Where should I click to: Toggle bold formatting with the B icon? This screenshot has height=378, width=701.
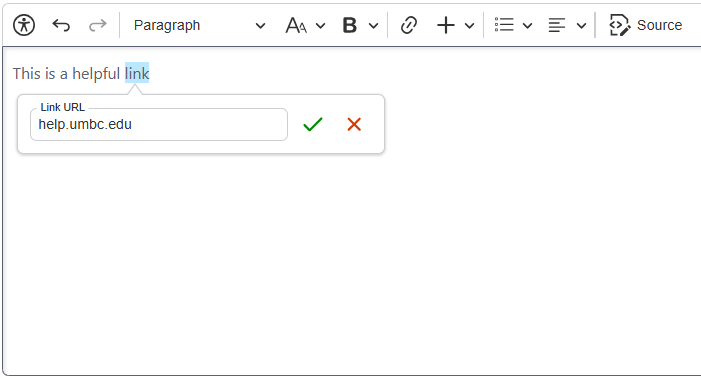pyautogui.click(x=350, y=25)
